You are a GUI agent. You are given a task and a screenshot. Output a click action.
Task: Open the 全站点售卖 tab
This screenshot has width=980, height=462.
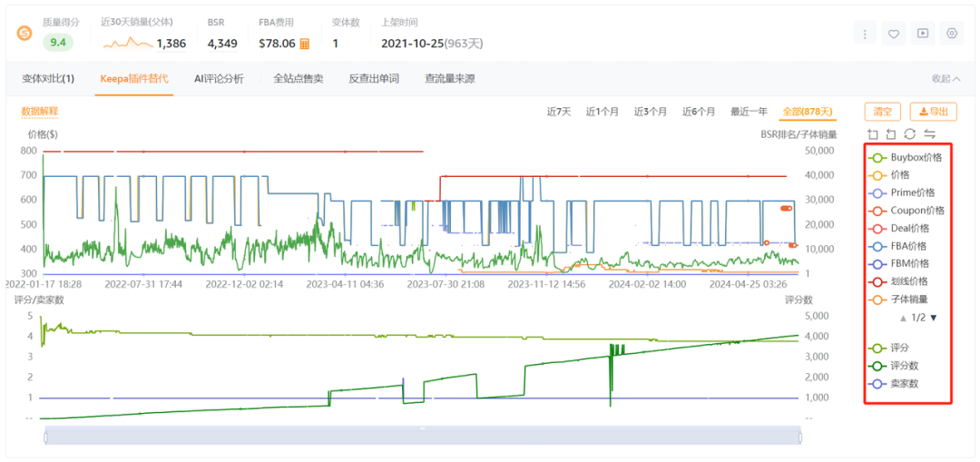(x=297, y=79)
